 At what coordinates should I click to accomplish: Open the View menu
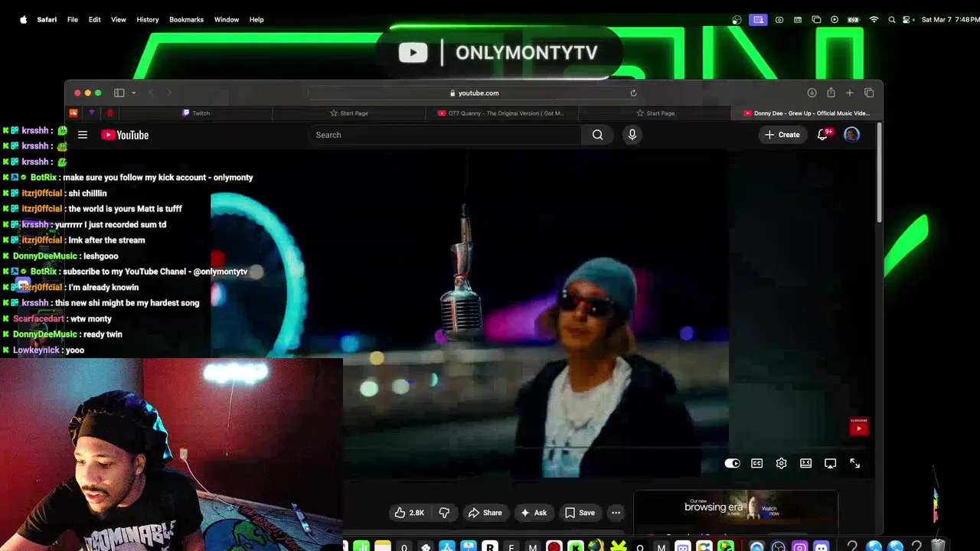tap(118, 19)
